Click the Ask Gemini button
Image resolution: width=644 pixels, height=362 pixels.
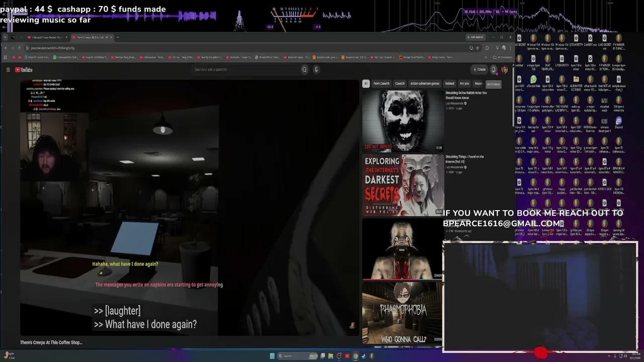475,37
